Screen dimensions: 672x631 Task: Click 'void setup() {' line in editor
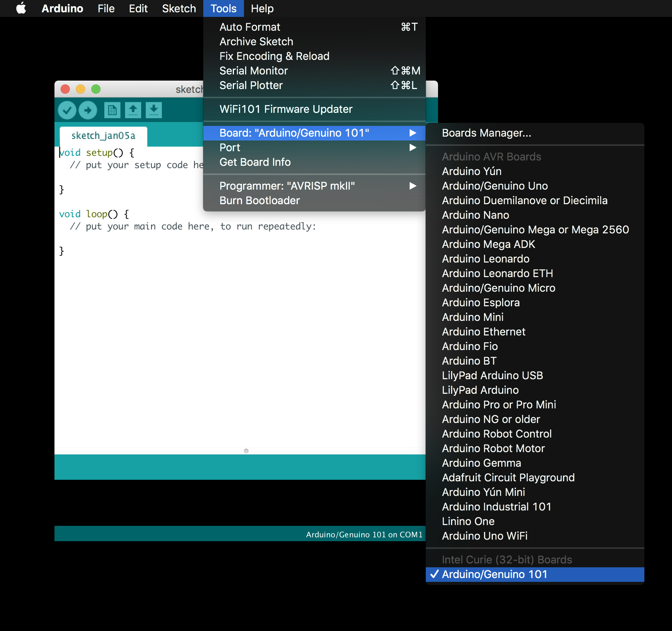point(97,153)
